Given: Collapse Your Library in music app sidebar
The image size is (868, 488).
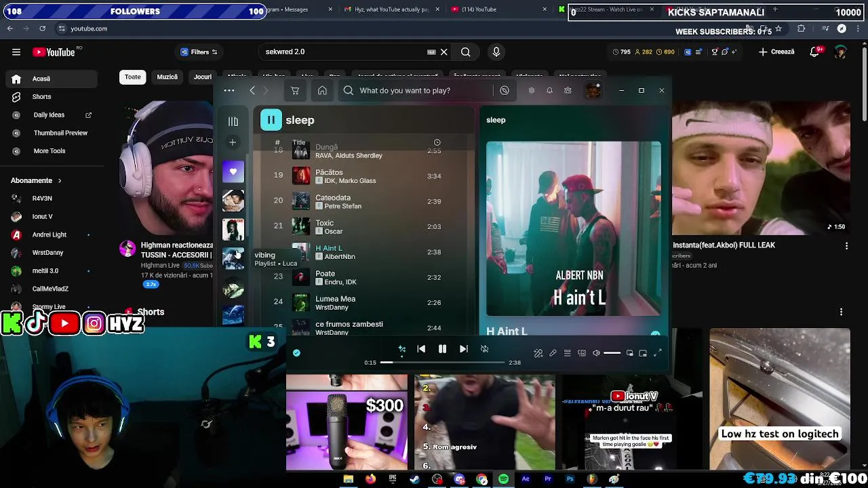Looking at the screenshot, I should tap(233, 121).
